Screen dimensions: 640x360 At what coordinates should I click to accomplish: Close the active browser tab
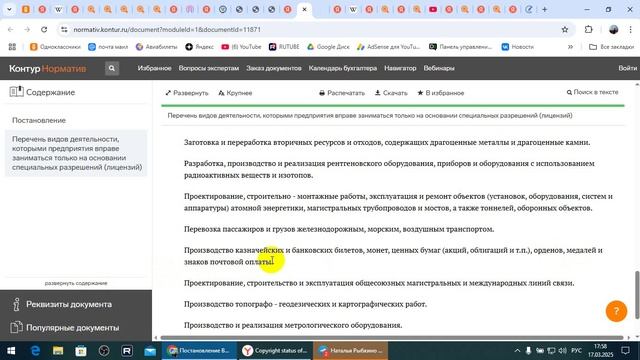(x=304, y=9)
